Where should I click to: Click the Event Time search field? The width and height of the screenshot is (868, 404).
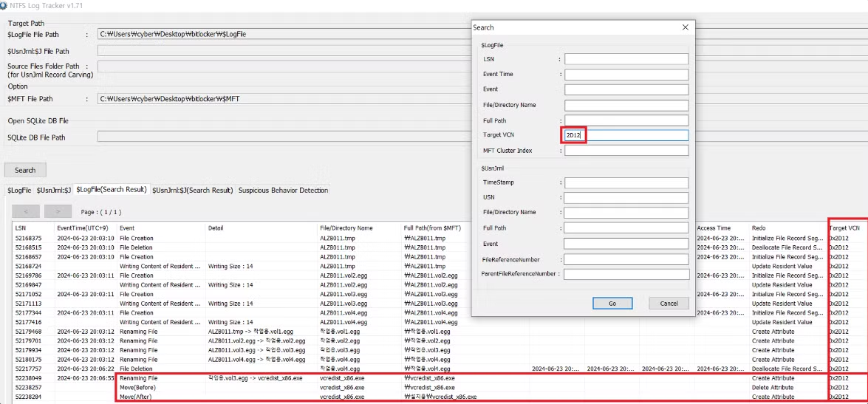tap(626, 74)
